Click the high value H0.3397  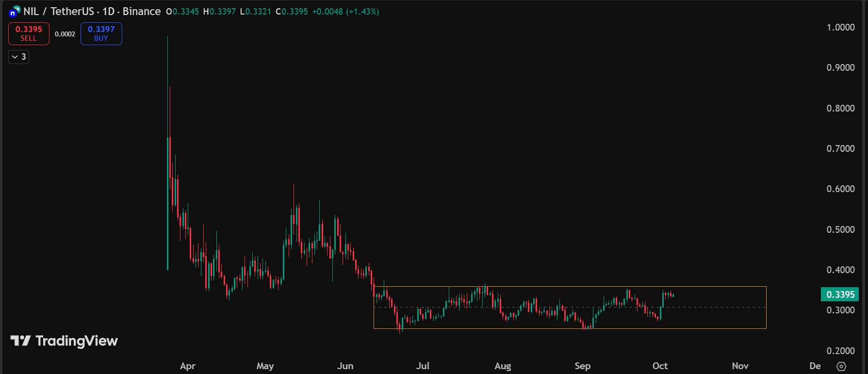pos(219,12)
